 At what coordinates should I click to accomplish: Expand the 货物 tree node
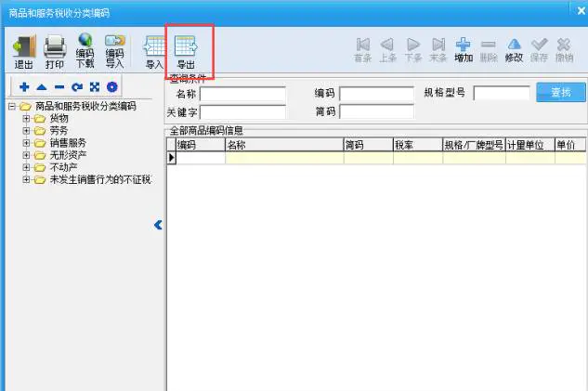[27, 119]
